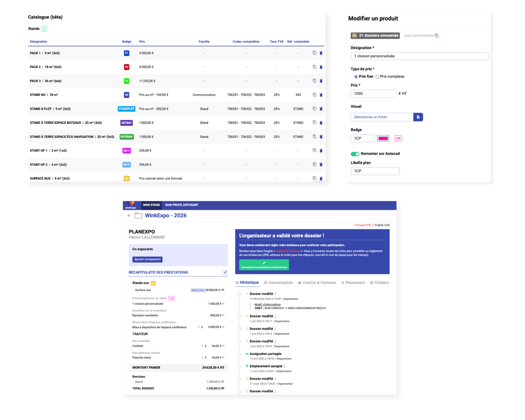The width and height of the screenshot is (525, 420).
Task: Click the MONTANT PANIER total 34 628,00 €
Action: click(213, 367)
